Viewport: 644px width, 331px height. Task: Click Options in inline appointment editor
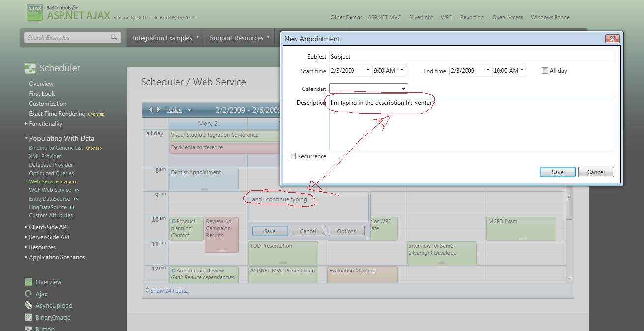347,231
